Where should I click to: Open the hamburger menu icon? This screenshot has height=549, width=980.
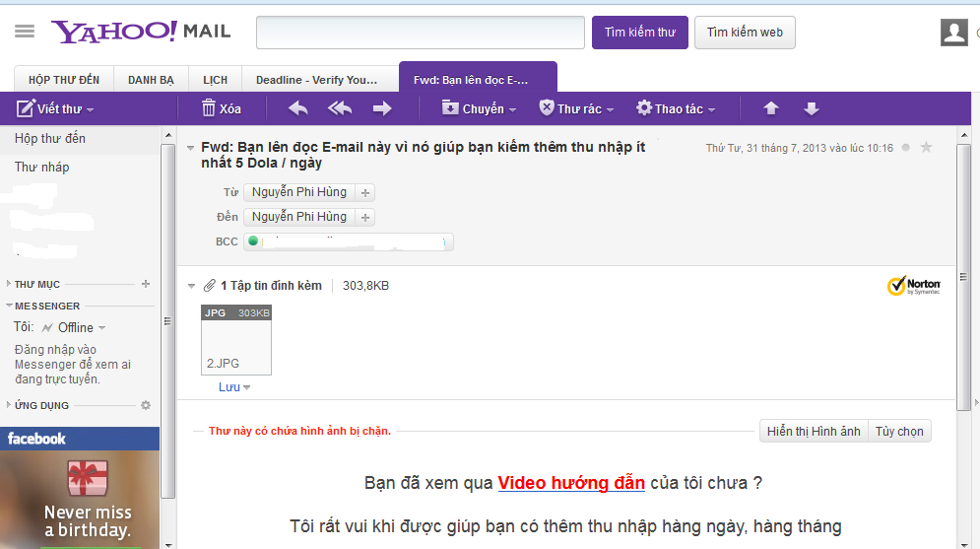[25, 32]
